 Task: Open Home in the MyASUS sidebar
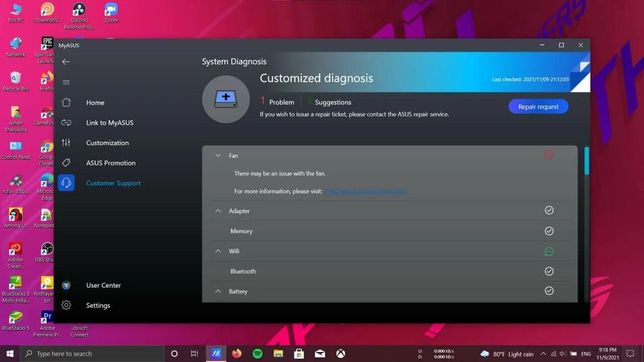tap(95, 103)
